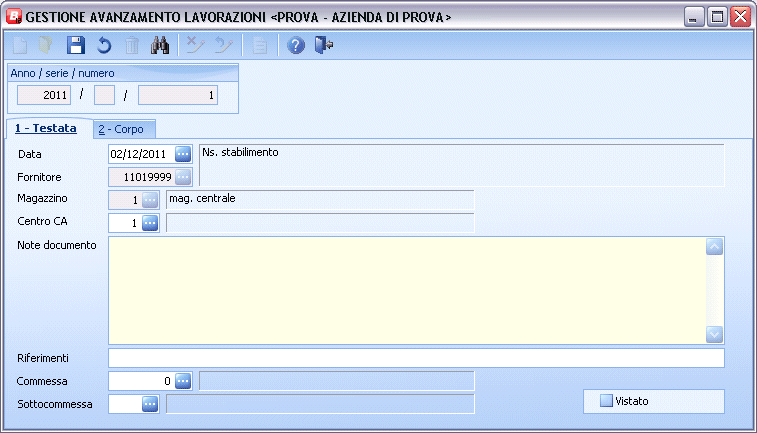Click the Anno field showing 2011

44,95
